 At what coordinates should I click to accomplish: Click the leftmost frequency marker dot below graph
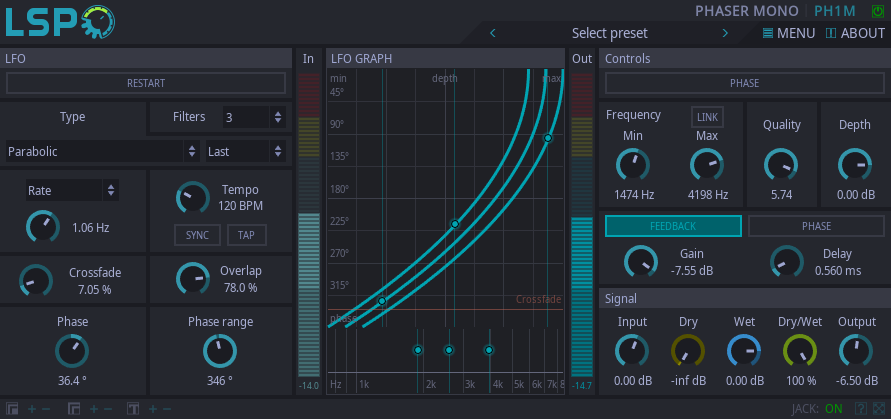pos(418,350)
